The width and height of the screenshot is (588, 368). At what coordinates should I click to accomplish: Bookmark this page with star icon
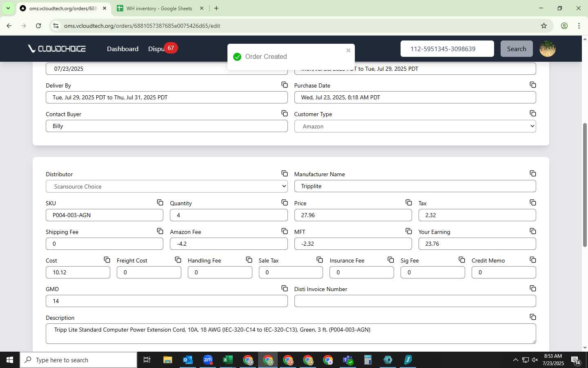pyautogui.click(x=544, y=26)
